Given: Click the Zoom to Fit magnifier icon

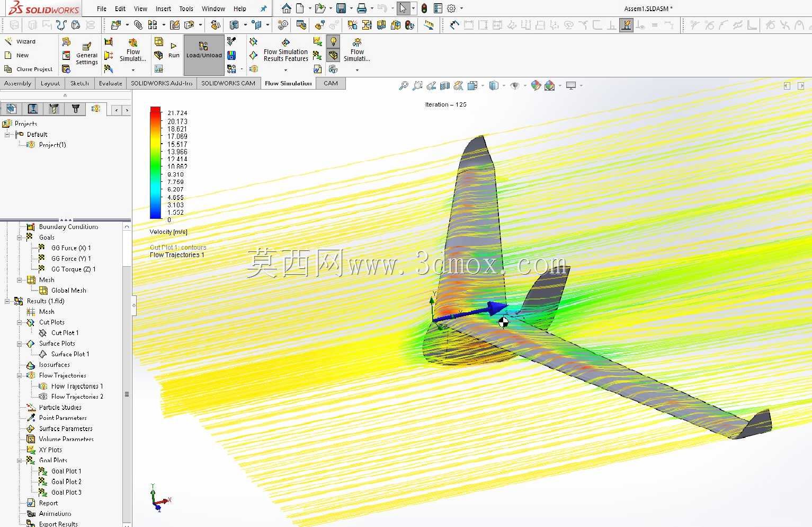Looking at the screenshot, I should tap(404, 85).
